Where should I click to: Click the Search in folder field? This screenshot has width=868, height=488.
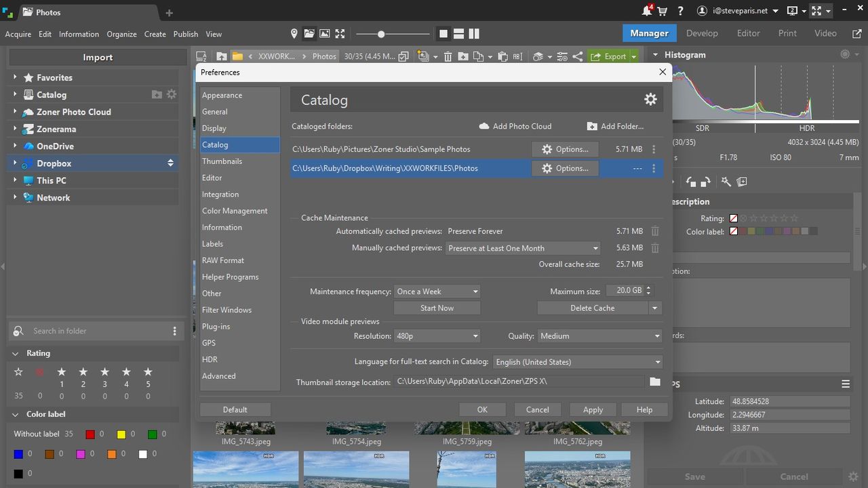(x=95, y=331)
